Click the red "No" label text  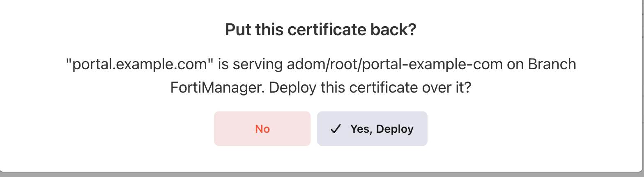(x=262, y=129)
